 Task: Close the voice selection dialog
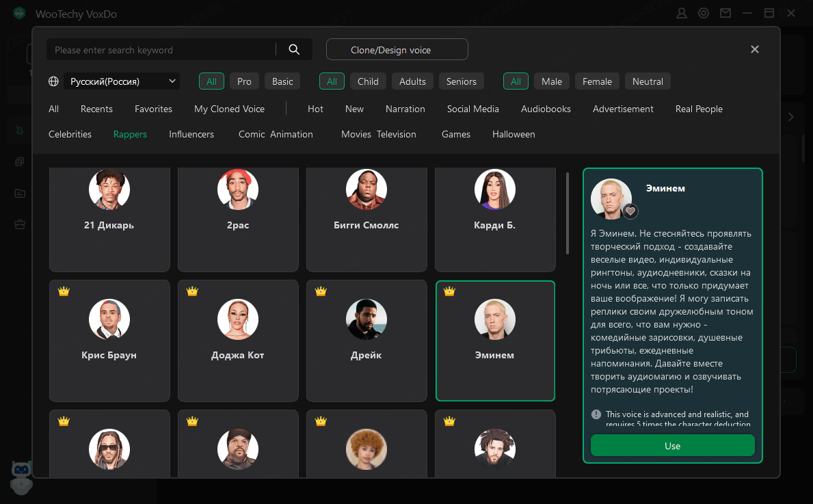pos(755,49)
